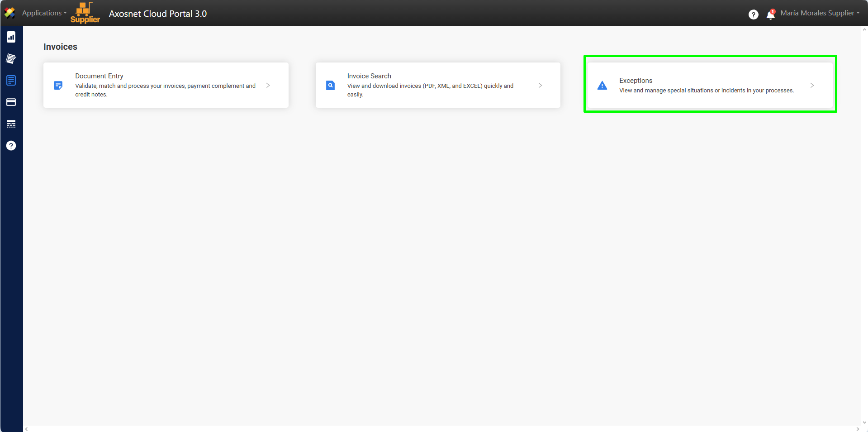Viewport: 868px width, 432px height.
Task: Click the colorful Axosnet logo icon
Action: coord(9,13)
